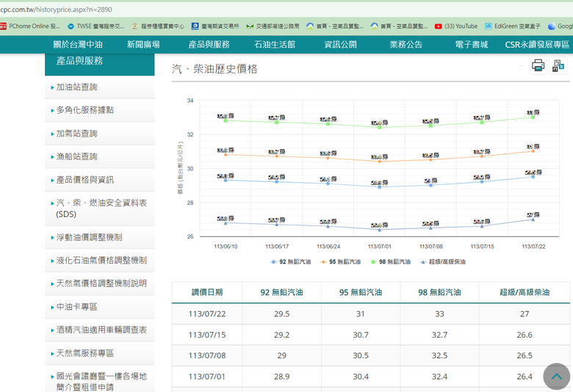Open 業務公告 menu
This screenshot has height=392, width=573.
406,45
